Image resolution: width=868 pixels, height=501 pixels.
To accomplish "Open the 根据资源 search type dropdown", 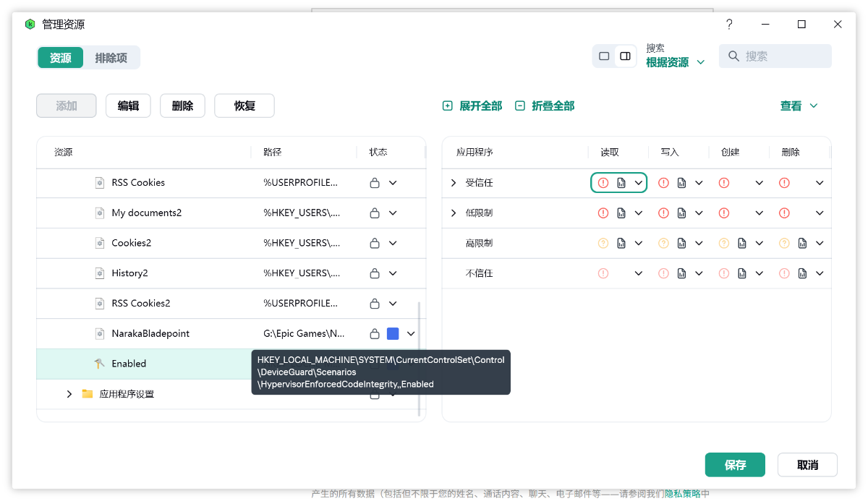I will click(675, 63).
